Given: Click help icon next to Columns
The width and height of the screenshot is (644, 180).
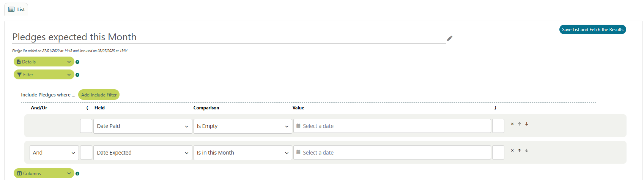Looking at the screenshot, I should click(77, 174).
